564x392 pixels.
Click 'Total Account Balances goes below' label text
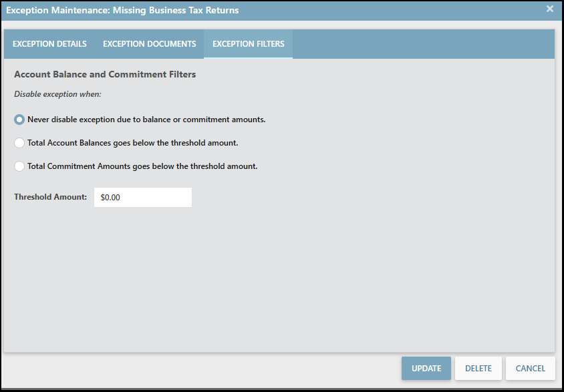coord(132,143)
